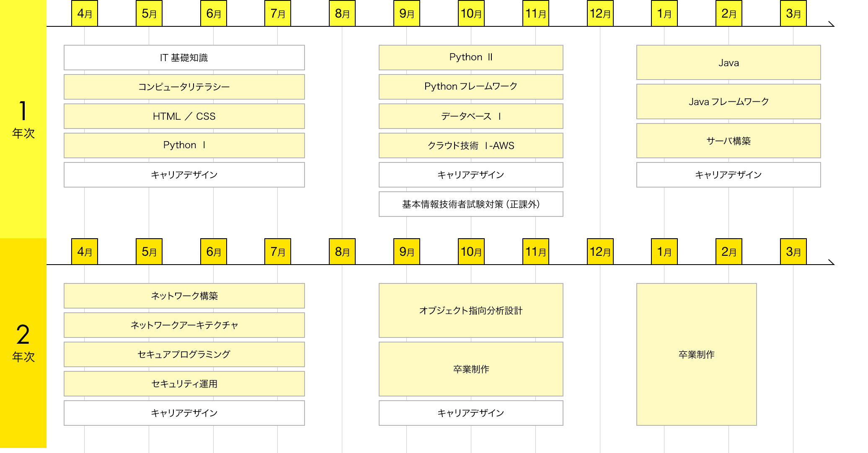Screen dimensions: 868x453
Task: Click the Java course box
Action: [x=728, y=62]
